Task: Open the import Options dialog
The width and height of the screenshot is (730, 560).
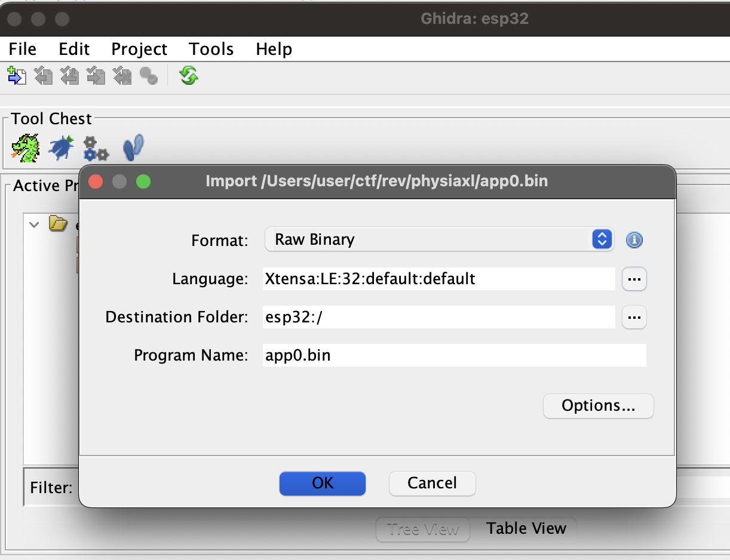Action: pyautogui.click(x=597, y=405)
